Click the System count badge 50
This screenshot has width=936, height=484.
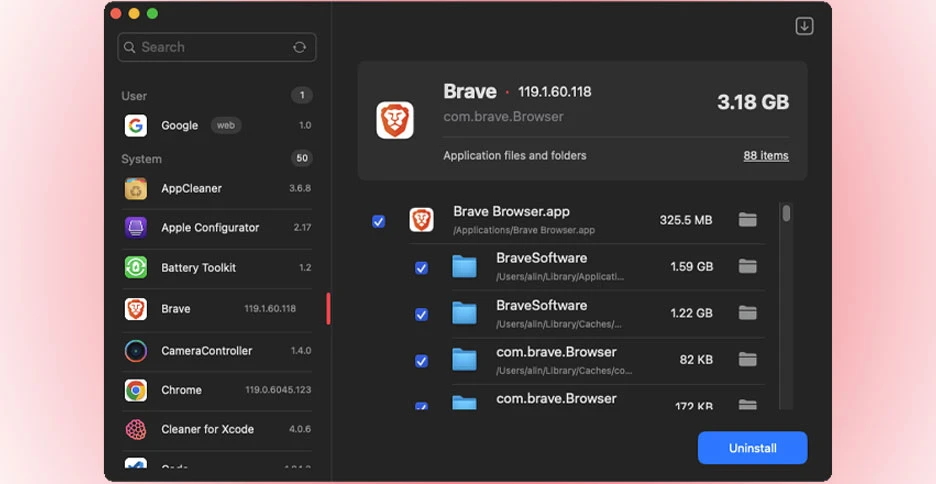click(x=302, y=158)
